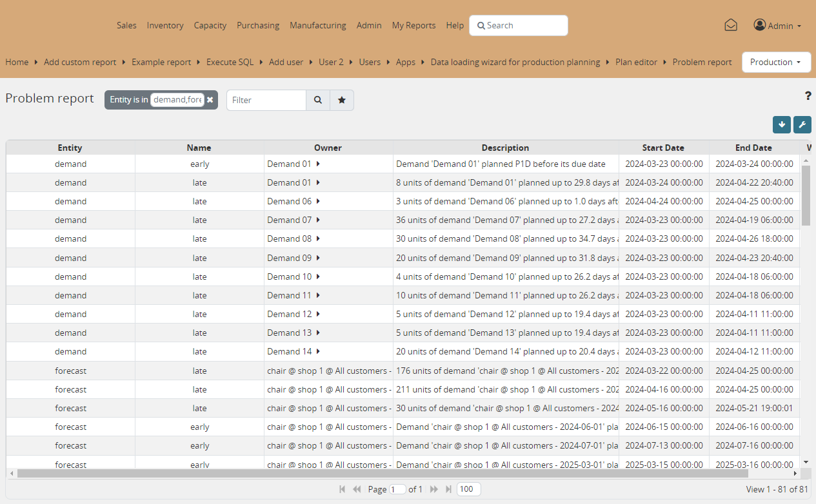Click the download export arrow icon
The width and height of the screenshot is (816, 504).
tap(782, 124)
